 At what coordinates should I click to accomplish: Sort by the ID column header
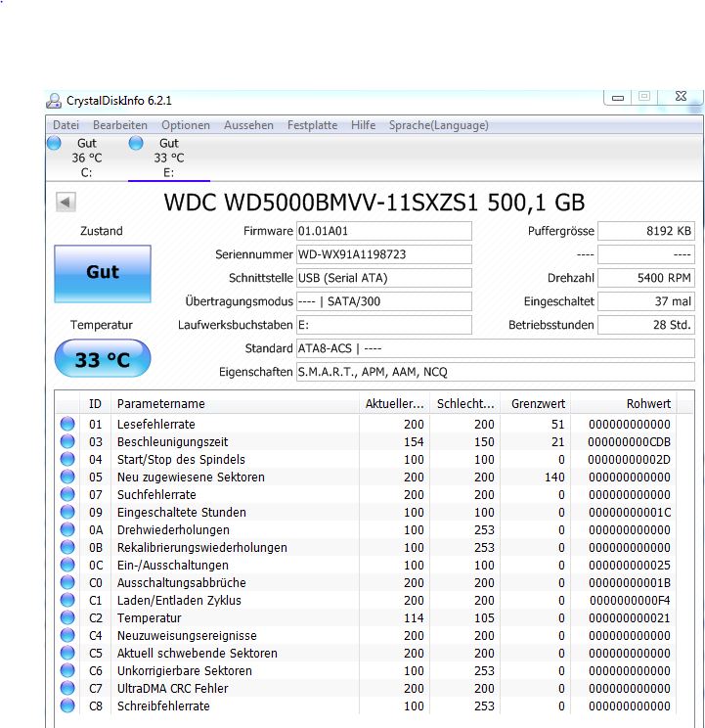click(x=95, y=404)
